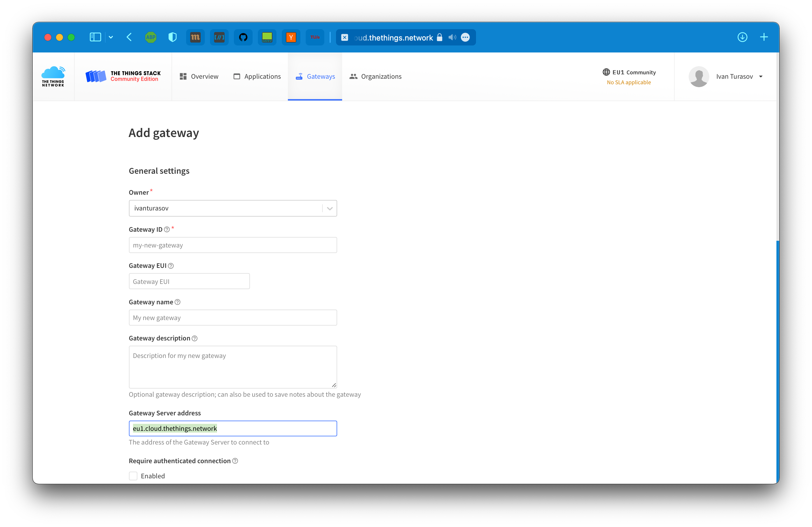
Task: Open the ABP adblock extension icon
Action: pyautogui.click(x=151, y=37)
